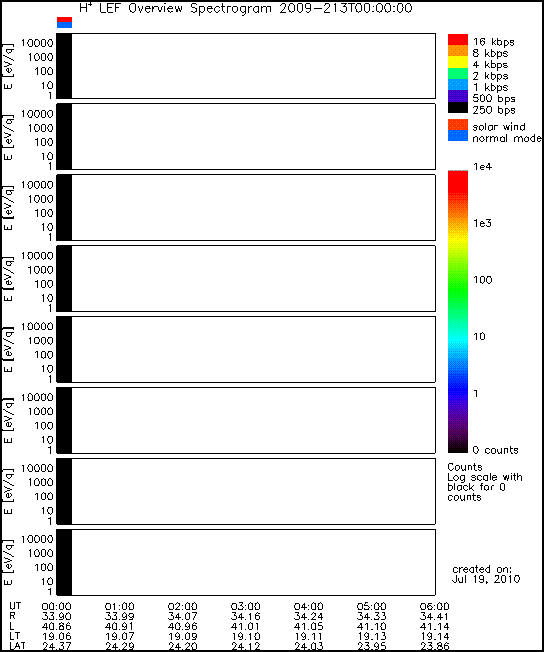Click the LAT value 24.37
This screenshot has height=652, width=544.
[57, 647]
